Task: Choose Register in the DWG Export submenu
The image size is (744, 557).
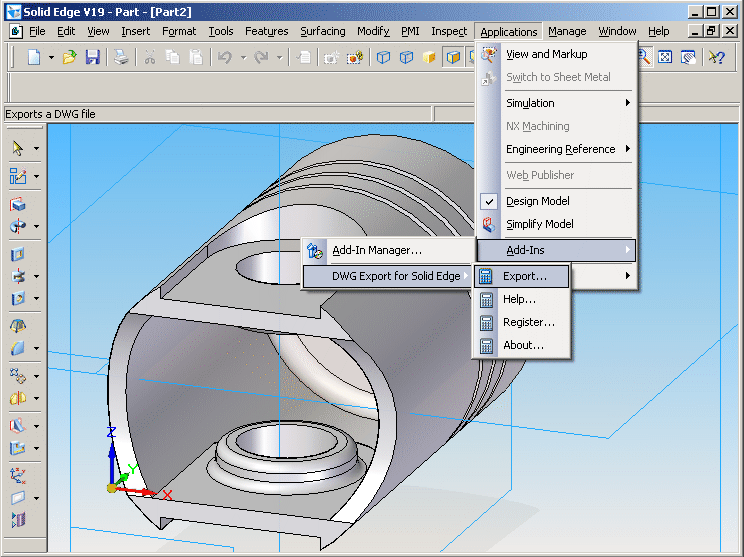Action: [528, 322]
